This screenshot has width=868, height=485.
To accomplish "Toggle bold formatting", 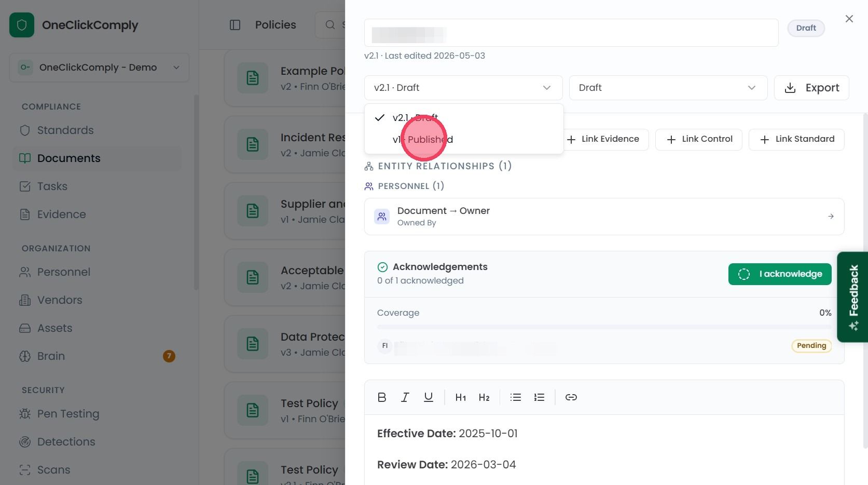I will pos(382,397).
